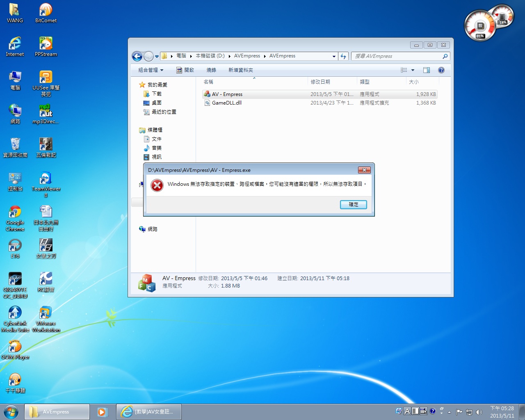This screenshot has width=525, height=420.
Task: Click 確定 button in error dialog
Action: pos(354,204)
